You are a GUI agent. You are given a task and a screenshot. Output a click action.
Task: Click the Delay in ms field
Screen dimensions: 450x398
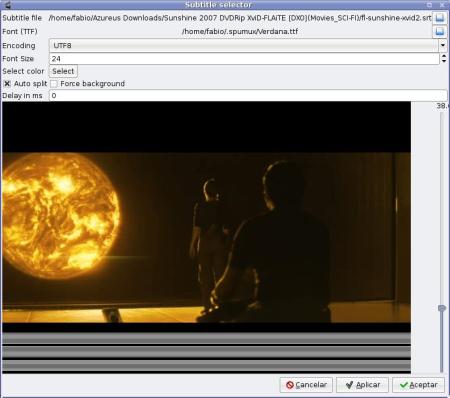(248, 96)
